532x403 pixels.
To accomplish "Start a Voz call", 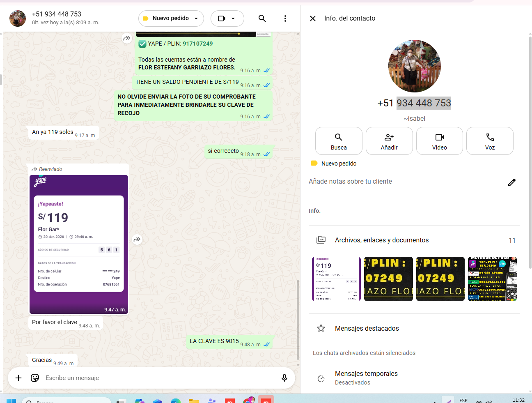I will [x=490, y=141].
